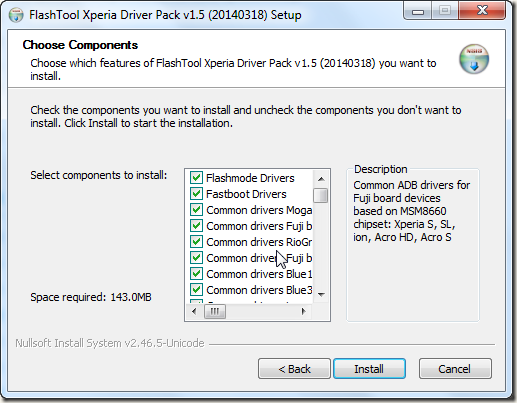517x403 pixels.
Task: Select the Fastboot Drivers list entry text
Action: click(246, 194)
